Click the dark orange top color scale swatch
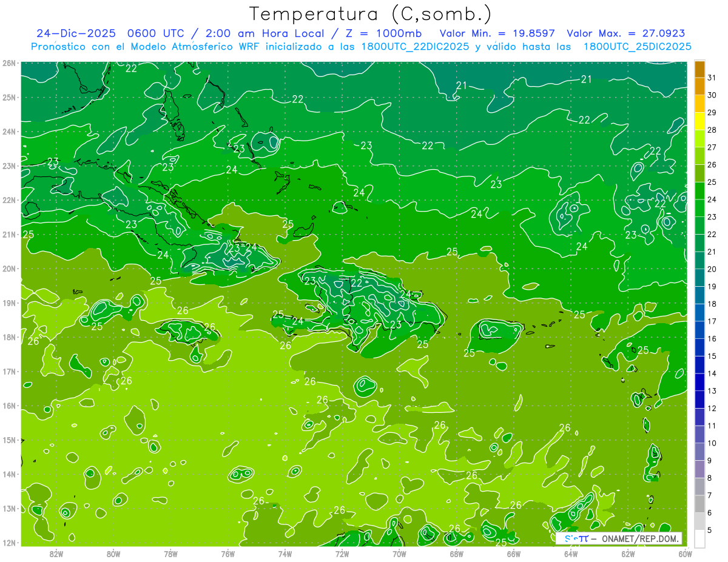 click(699, 69)
